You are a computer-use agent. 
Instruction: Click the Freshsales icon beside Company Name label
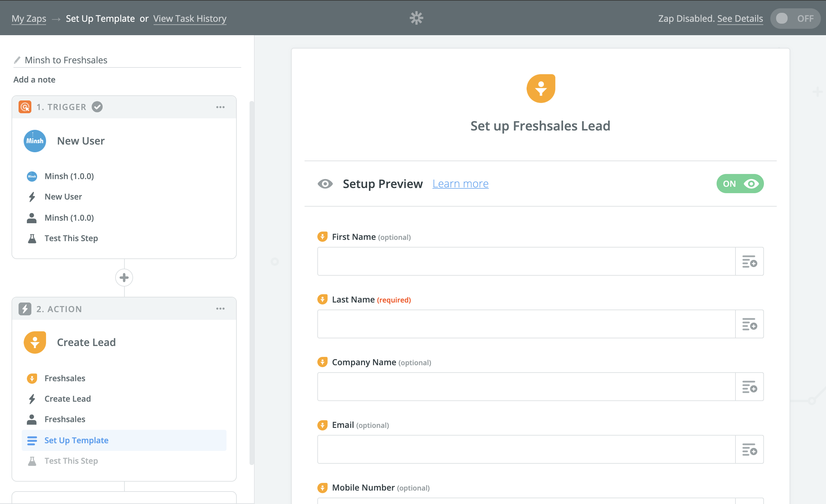pos(322,362)
